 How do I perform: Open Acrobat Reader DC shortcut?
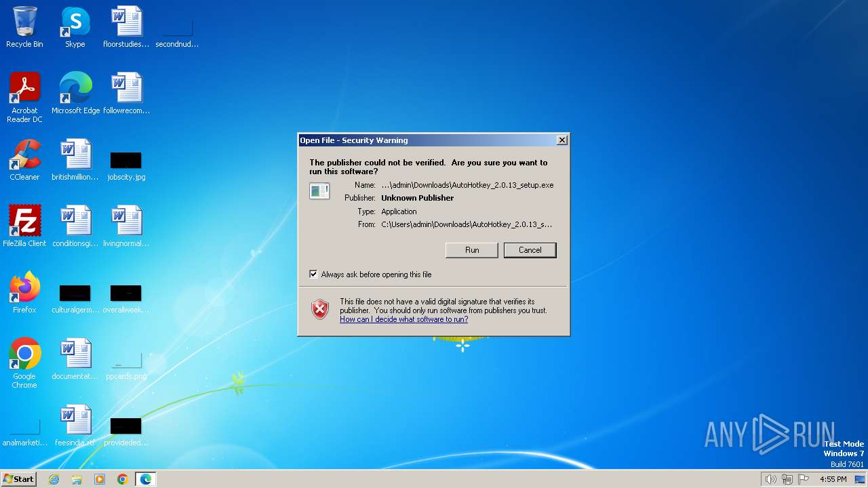(24, 98)
